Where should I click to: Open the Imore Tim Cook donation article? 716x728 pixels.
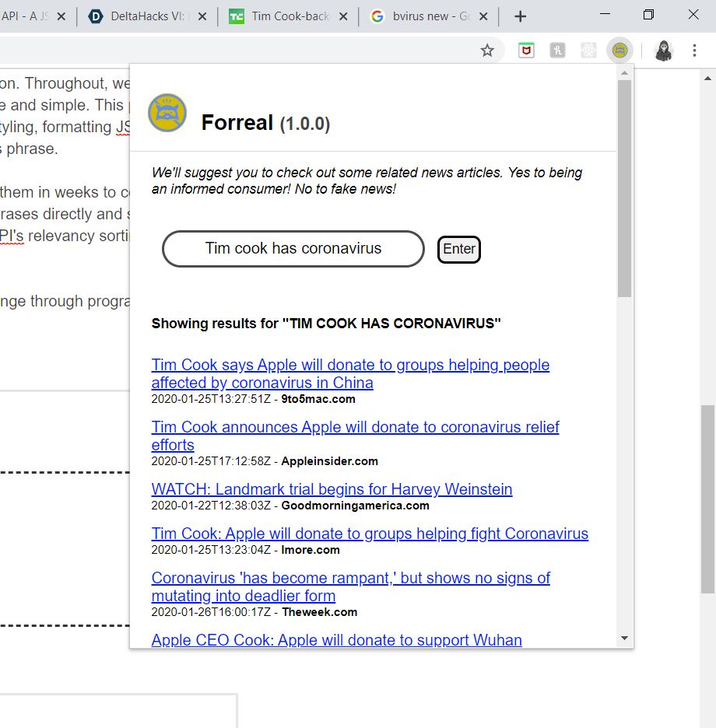click(x=370, y=534)
